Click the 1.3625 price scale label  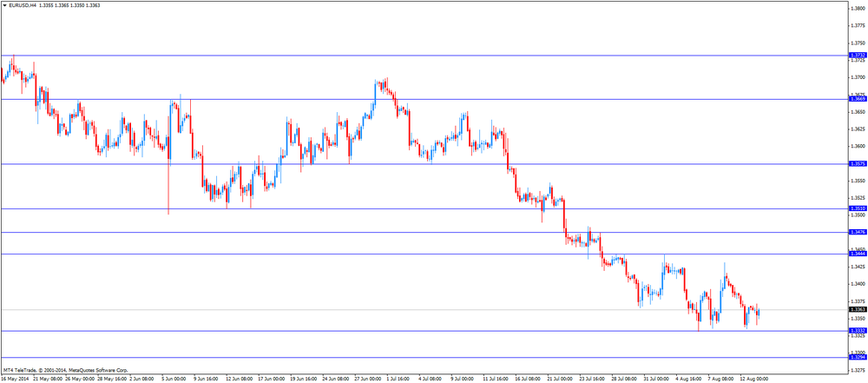(858, 129)
